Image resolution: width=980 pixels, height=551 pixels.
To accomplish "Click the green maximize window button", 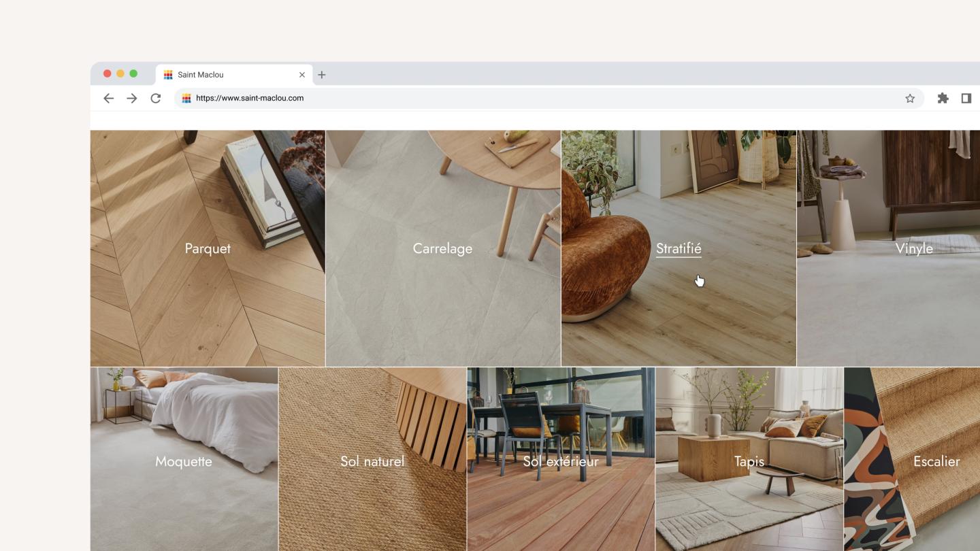I will coord(133,73).
